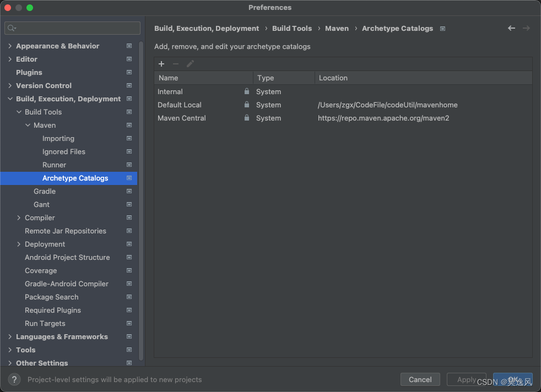Collapse the Build Tools node
The width and height of the screenshot is (541, 392).
pyautogui.click(x=19, y=112)
